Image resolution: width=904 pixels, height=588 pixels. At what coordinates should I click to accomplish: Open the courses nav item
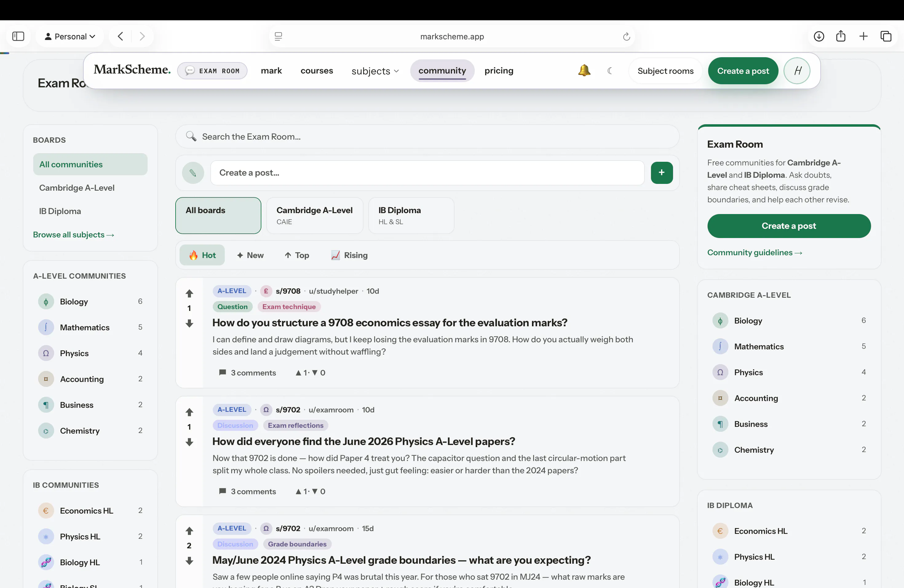[317, 70]
